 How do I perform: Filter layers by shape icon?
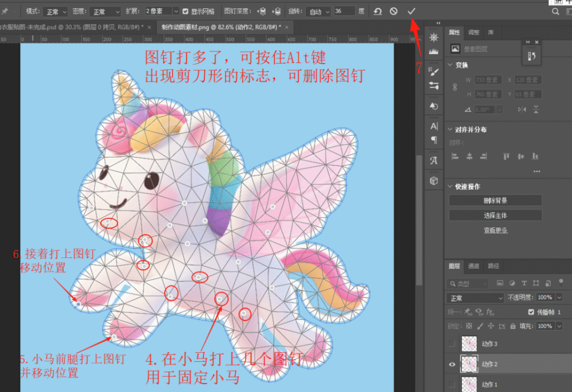tap(536, 283)
